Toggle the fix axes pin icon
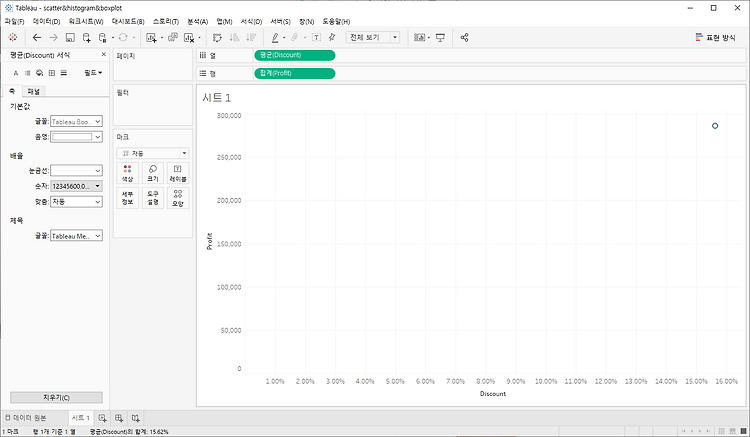This screenshot has width=750, height=437. coord(332,37)
